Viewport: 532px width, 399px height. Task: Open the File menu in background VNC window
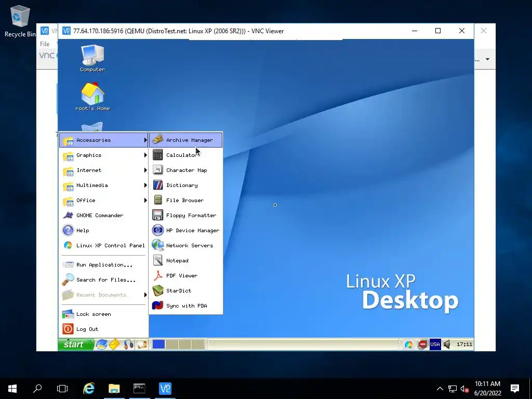tap(45, 44)
